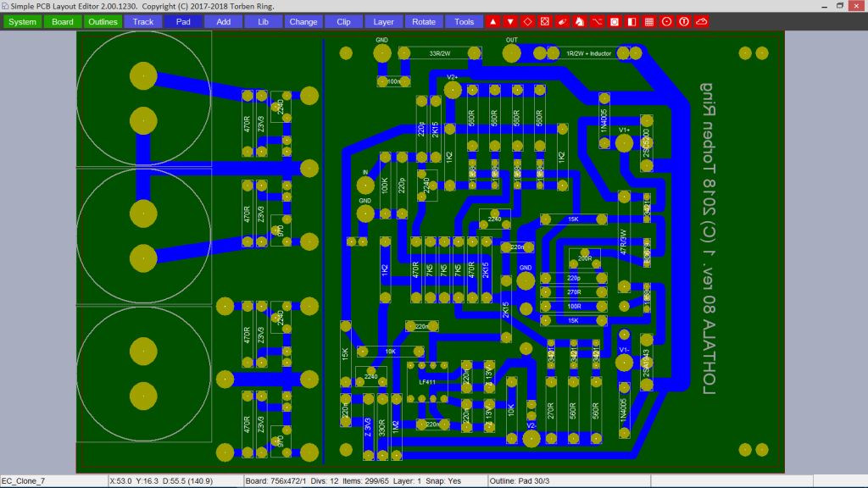Click the circle with center dot icon
The height and width of the screenshot is (488, 868).
[x=666, y=21]
